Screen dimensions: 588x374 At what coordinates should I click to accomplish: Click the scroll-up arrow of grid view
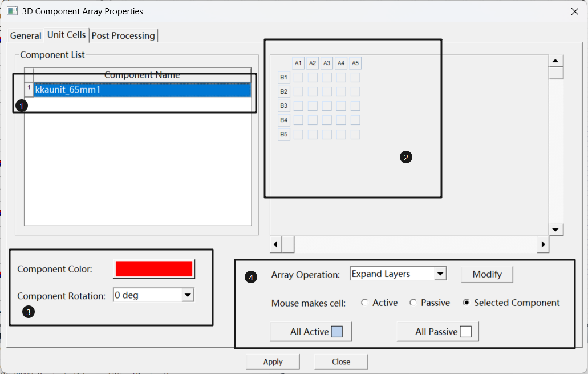pos(556,61)
